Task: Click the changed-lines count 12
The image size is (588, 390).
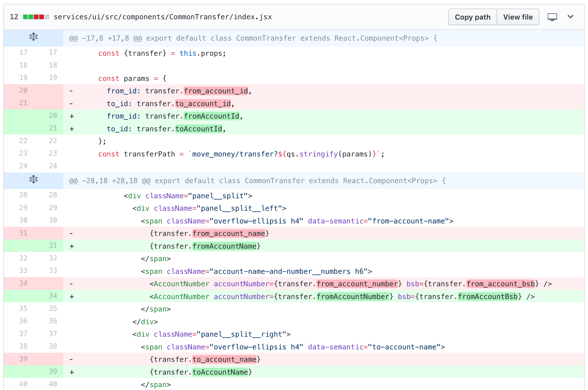Action: tap(14, 17)
